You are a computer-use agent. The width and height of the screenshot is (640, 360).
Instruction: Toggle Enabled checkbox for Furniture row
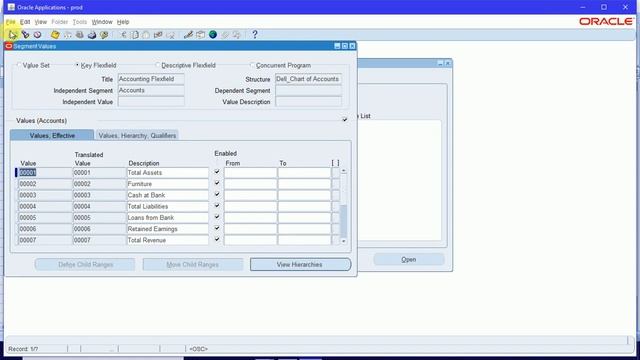(x=217, y=183)
